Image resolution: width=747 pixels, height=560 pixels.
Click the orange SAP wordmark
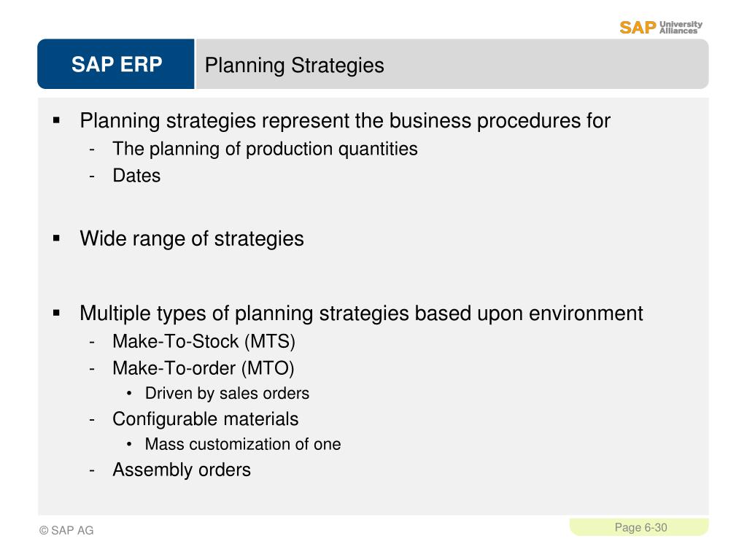coord(638,28)
